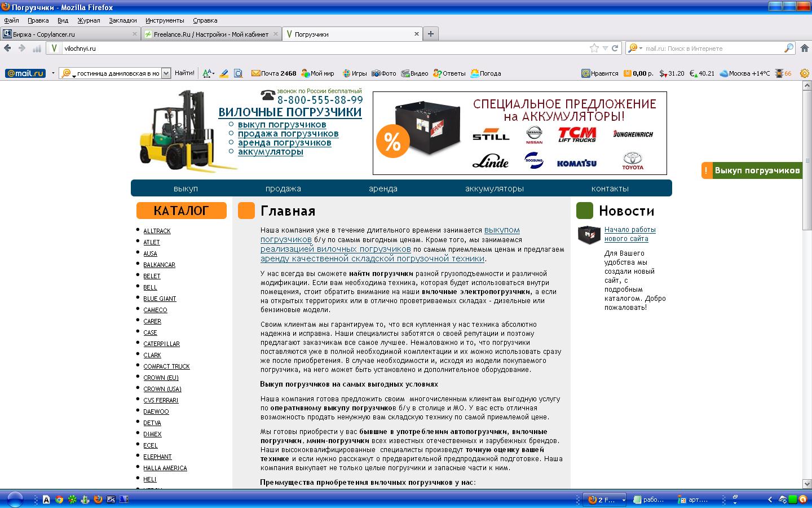This screenshot has height=508, width=812.
Task: Expand the toolbar search query dropdown
Action: (166, 73)
